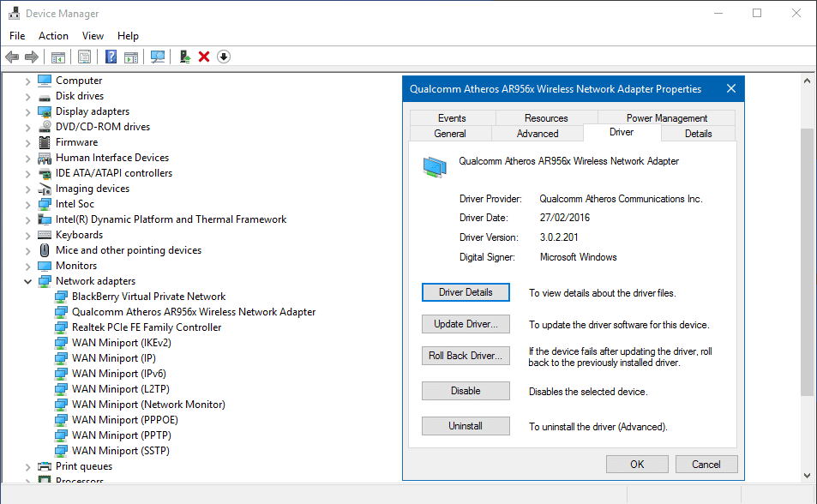The height and width of the screenshot is (504, 817).
Task: Click the Driver Details button
Action: [466, 292]
